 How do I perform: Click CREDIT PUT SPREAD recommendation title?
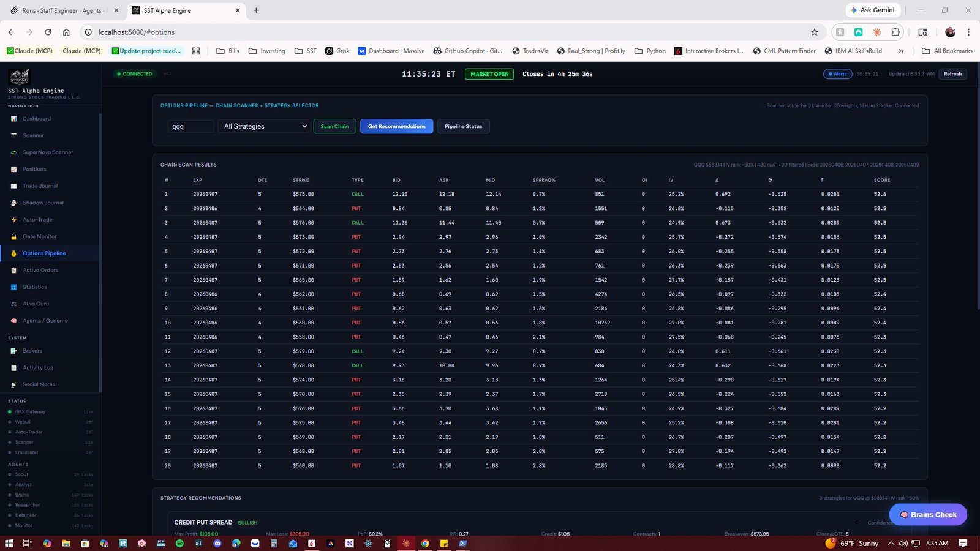pos(203,522)
